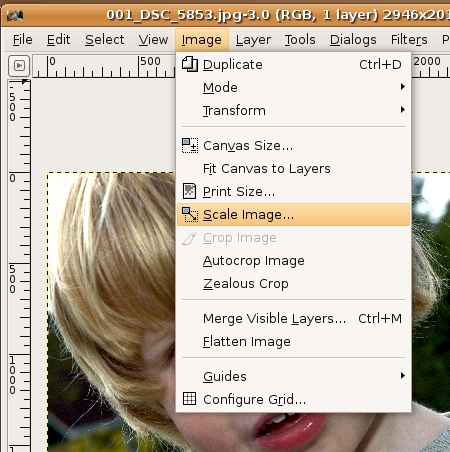
Task: Click the Print Size icon
Action: pos(189,191)
